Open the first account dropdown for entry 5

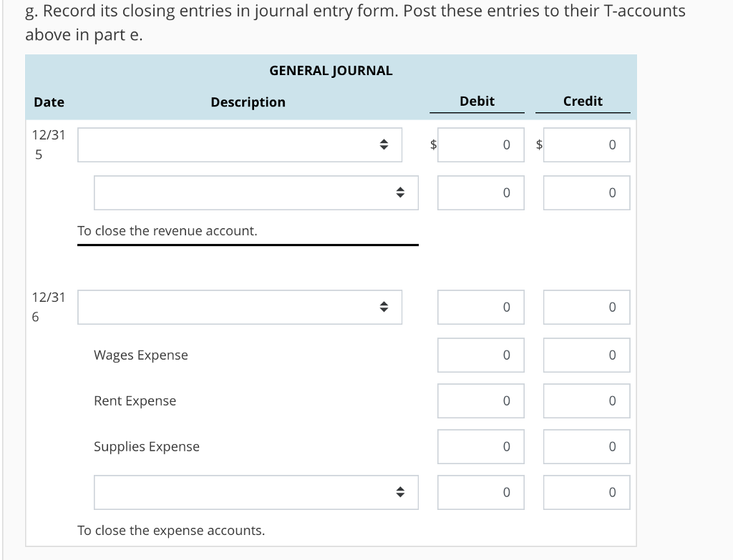[240, 144]
